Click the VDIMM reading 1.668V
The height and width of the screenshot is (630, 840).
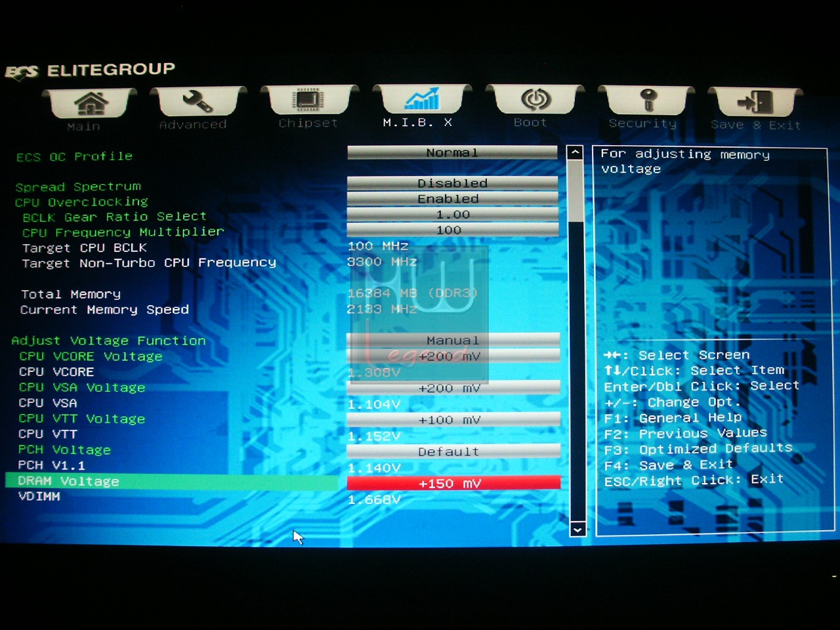374,500
